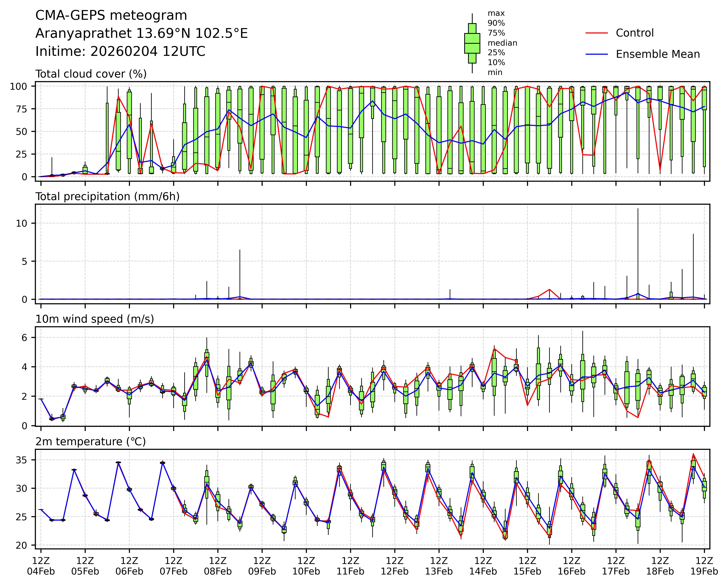
Task: Click the '2m temperature (℃)' panel title
Action: [91, 442]
